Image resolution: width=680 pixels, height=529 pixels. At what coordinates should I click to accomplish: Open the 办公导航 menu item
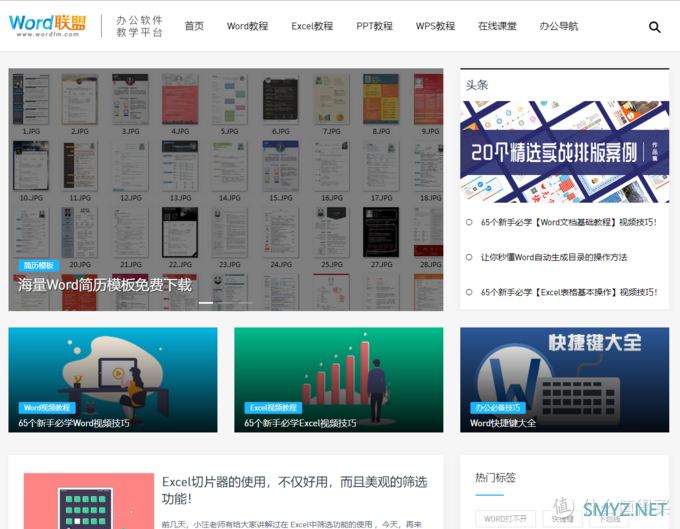point(559,26)
